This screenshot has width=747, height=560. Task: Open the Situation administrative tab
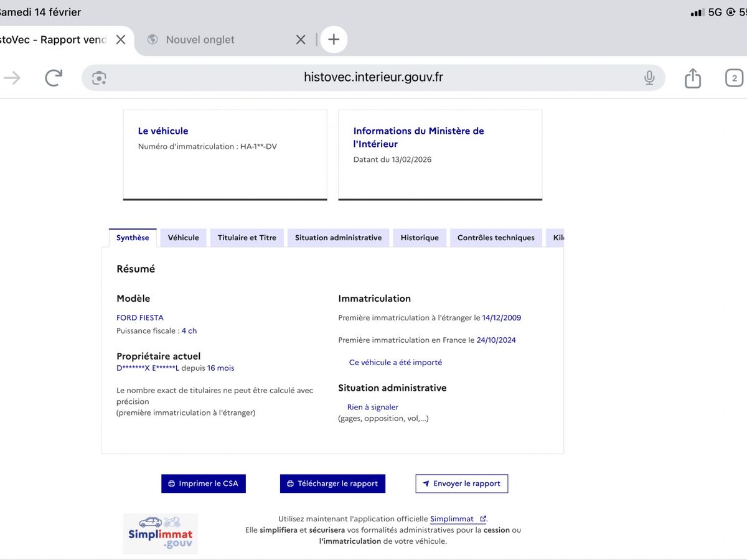tap(338, 238)
